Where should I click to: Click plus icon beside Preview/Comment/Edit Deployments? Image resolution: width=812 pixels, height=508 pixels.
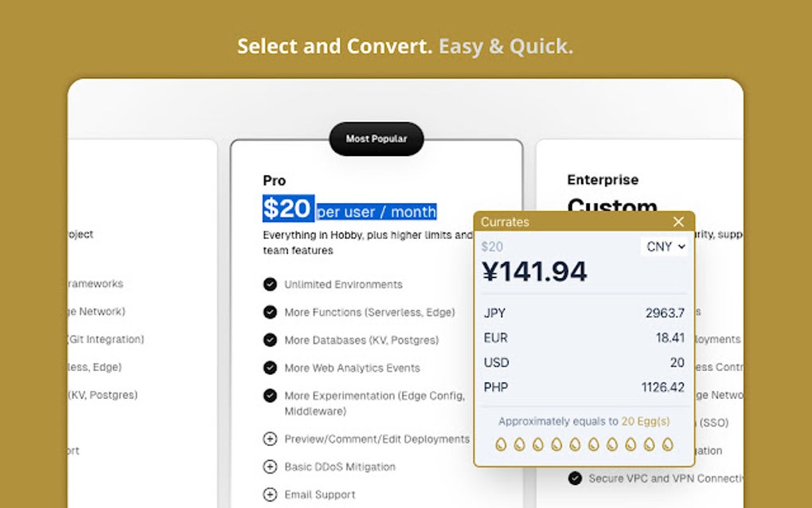pyautogui.click(x=268, y=439)
